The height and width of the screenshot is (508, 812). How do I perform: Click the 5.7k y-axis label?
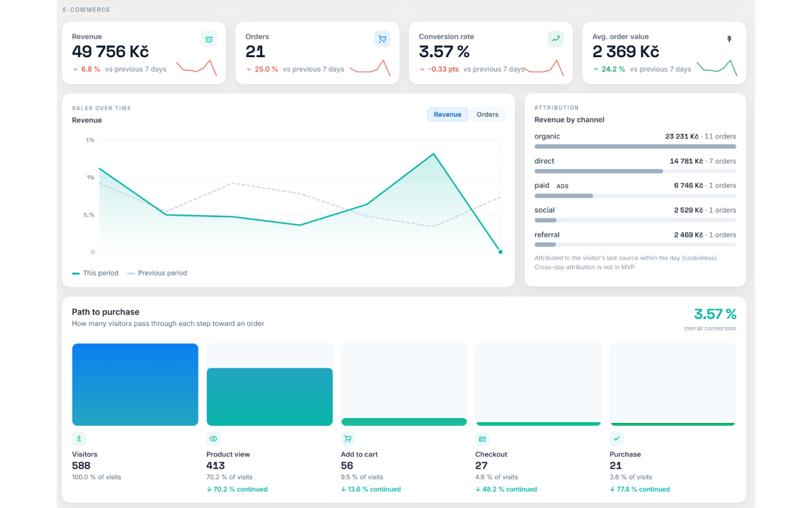[x=89, y=215]
